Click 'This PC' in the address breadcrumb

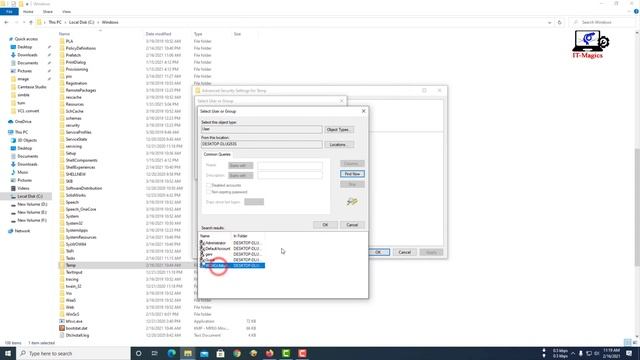[x=55, y=22]
